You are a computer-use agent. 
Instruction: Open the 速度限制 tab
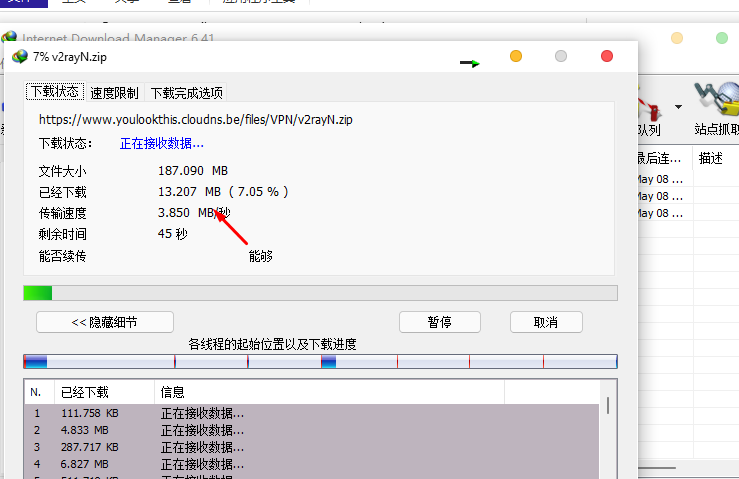115,93
